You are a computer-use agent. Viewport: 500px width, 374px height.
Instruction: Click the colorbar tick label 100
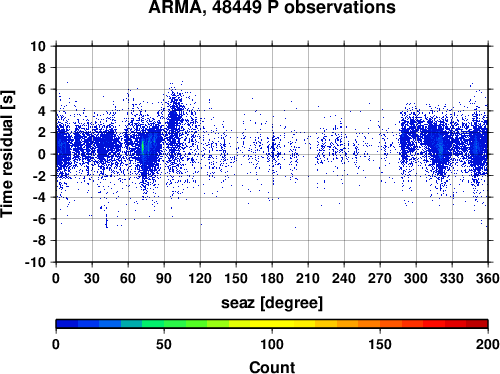pyautogui.click(x=272, y=344)
